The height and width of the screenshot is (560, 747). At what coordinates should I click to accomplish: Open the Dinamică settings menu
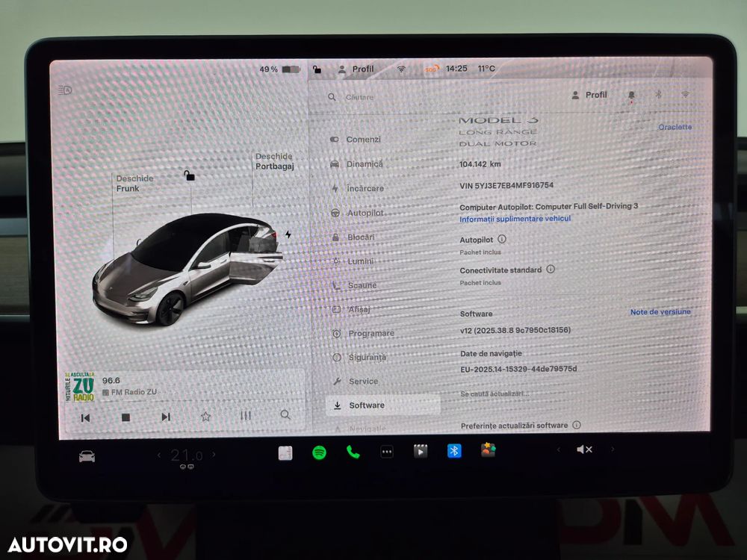[x=356, y=164]
